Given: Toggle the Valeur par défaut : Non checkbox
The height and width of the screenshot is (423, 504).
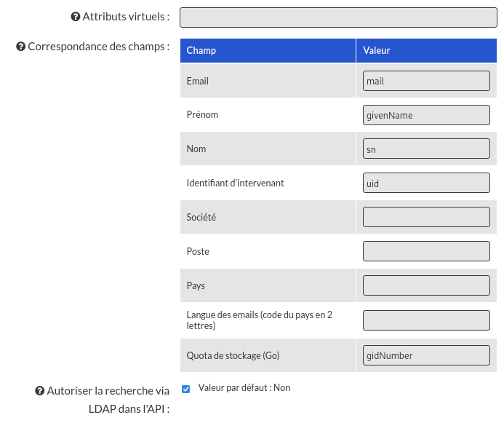Looking at the screenshot, I should [185, 389].
